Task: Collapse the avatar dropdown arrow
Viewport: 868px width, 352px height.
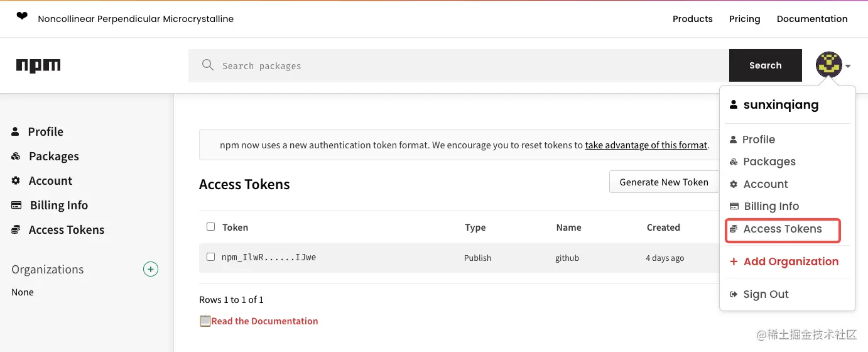Action: click(x=848, y=66)
